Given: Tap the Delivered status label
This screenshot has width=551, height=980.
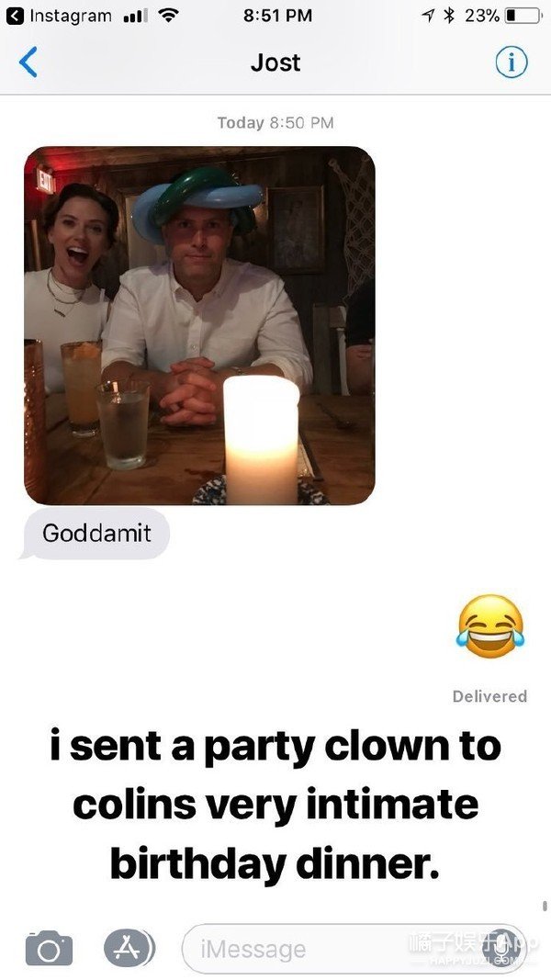Looking at the screenshot, I should pos(489,696).
